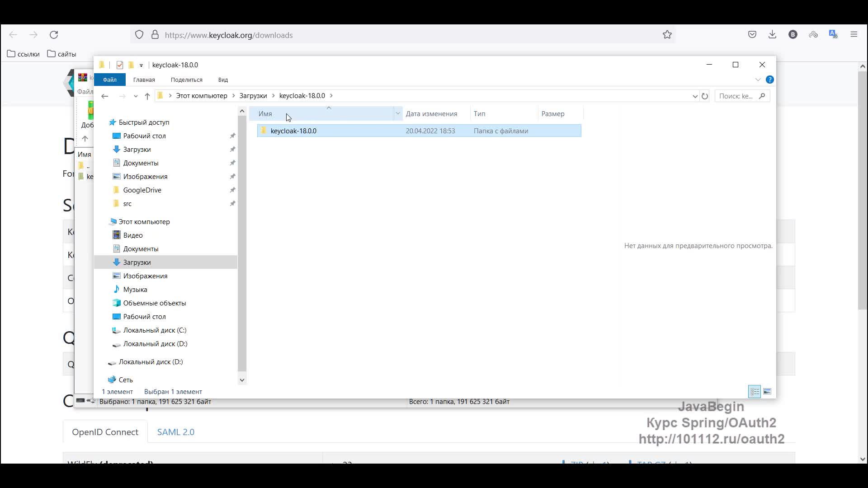
Task: Reload the Keycloak downloads page
Action: 54,35
